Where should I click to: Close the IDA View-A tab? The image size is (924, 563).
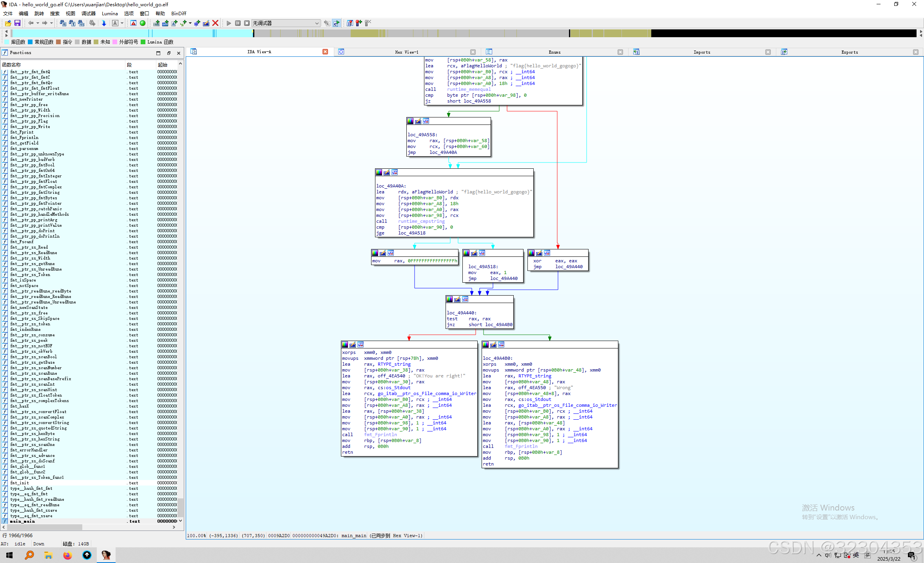tap(325, 52)
